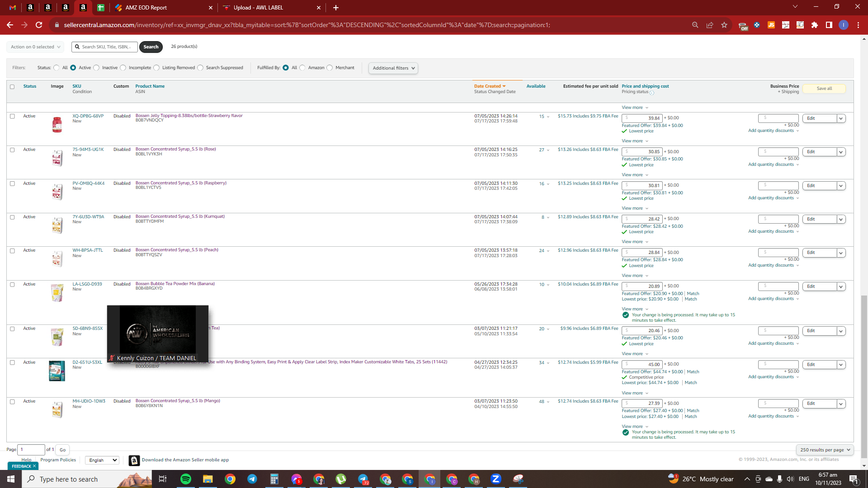Click the price field showing 39.84
Image resolution: width=868 pixels, height=488 pixels.
[x=642, y=118]
